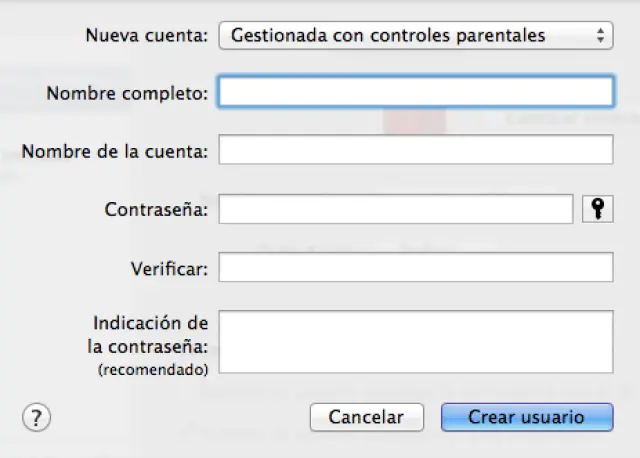Focus the Indicación de la contraseña box
The height and width of the screenshot is (458, 640).
click(x=415, y=340)
